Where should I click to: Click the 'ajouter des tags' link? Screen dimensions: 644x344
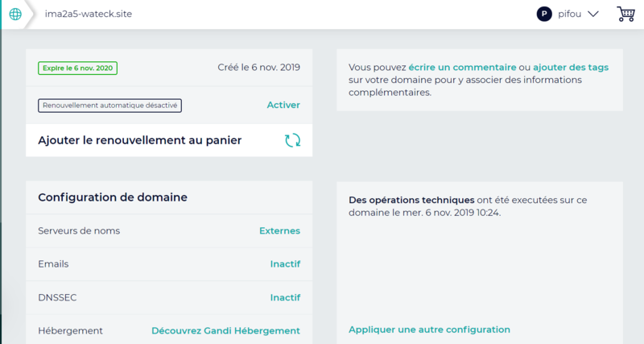pos(571,68)
